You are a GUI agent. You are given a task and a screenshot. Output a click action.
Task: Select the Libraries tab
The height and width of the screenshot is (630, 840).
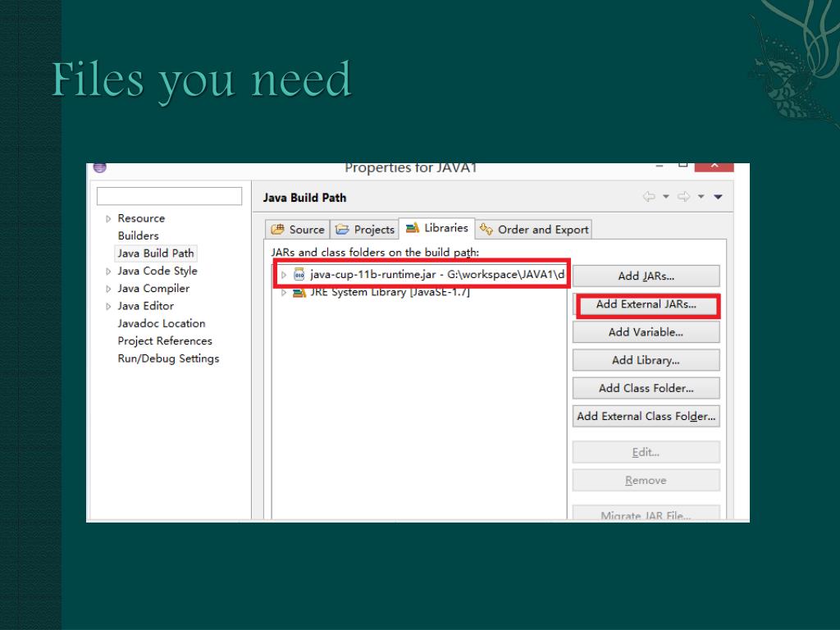pos(436,228)
